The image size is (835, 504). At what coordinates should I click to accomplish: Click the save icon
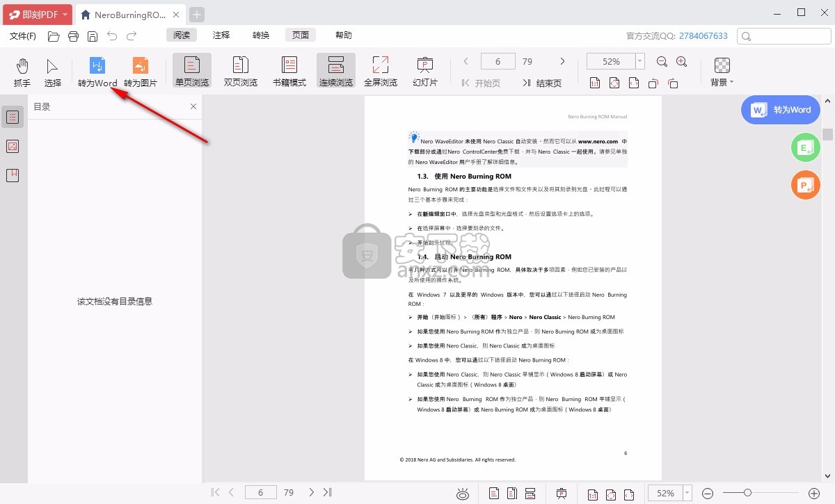[x=93, y=36]
